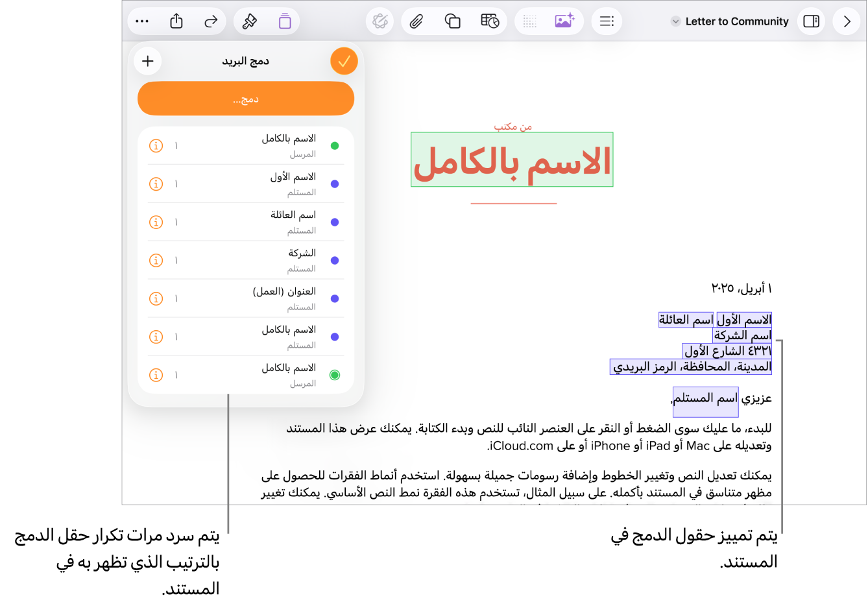
Task: Click the purple dot beside الشركة
Action: [x=335, y=260]
